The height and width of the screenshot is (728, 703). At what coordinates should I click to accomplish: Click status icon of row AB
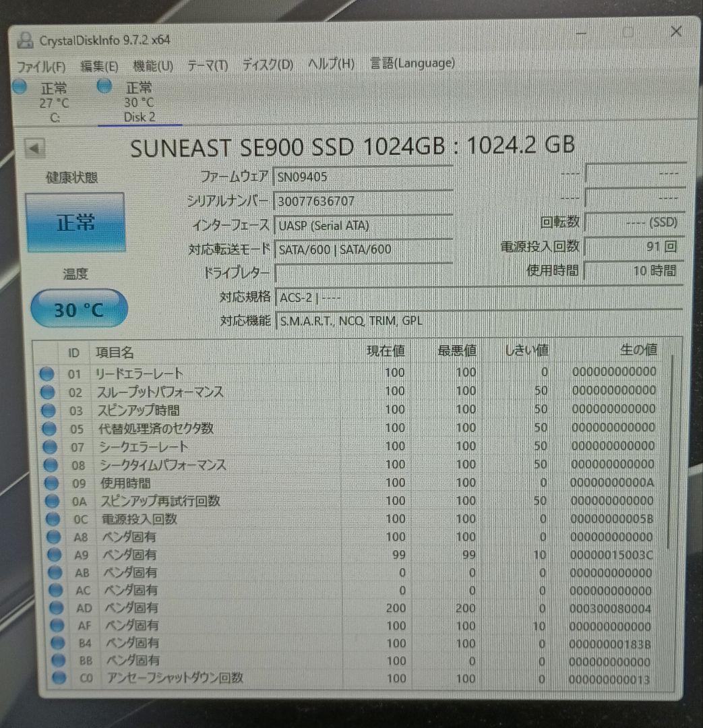click(x=55, y=572)
